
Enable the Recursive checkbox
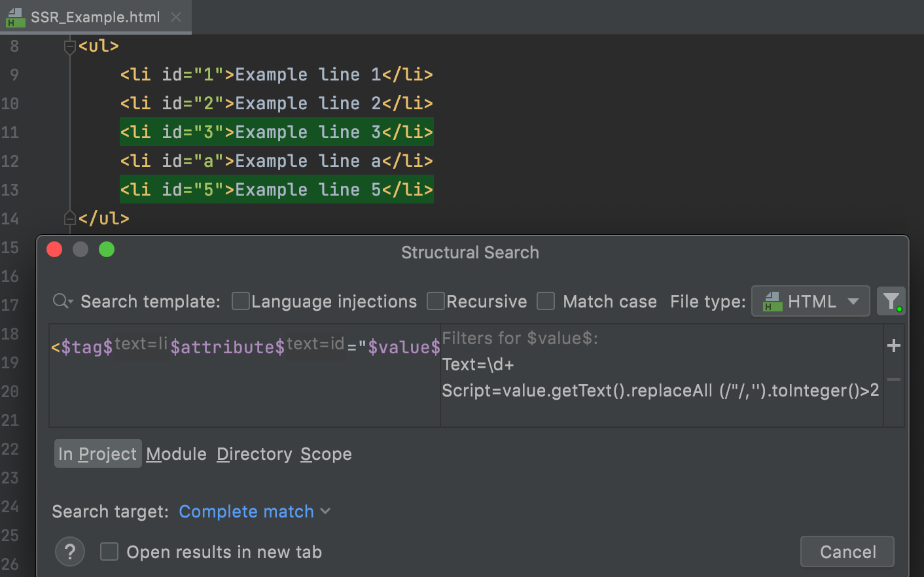436,301
